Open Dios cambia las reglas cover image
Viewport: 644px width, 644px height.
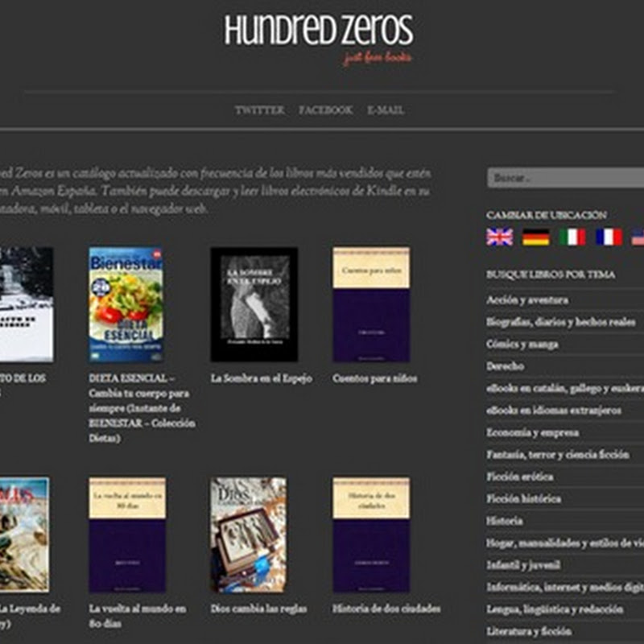(x=249, y=535)
